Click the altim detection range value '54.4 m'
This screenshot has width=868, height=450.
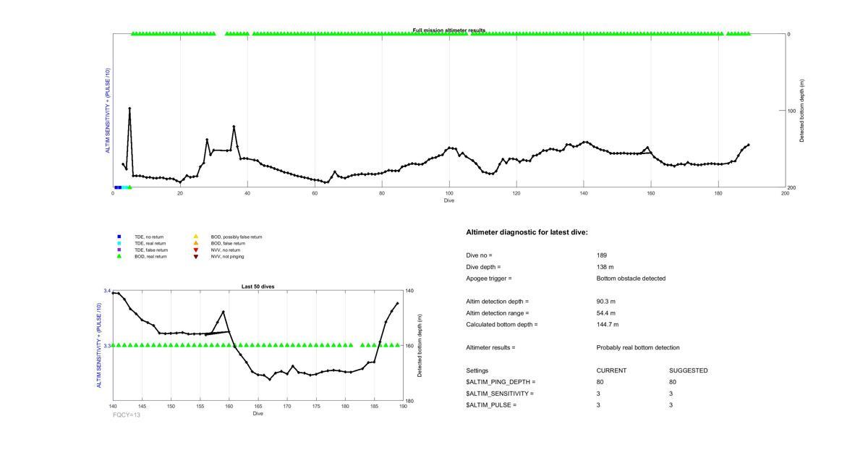tap(606, 313)
